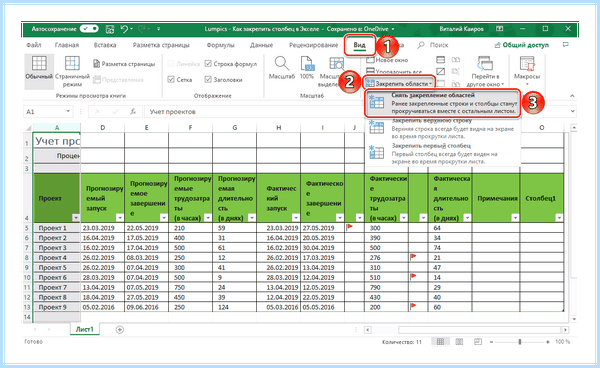600x368 pixels.
Task: Open the Данные tab
Action: [262, 45]
